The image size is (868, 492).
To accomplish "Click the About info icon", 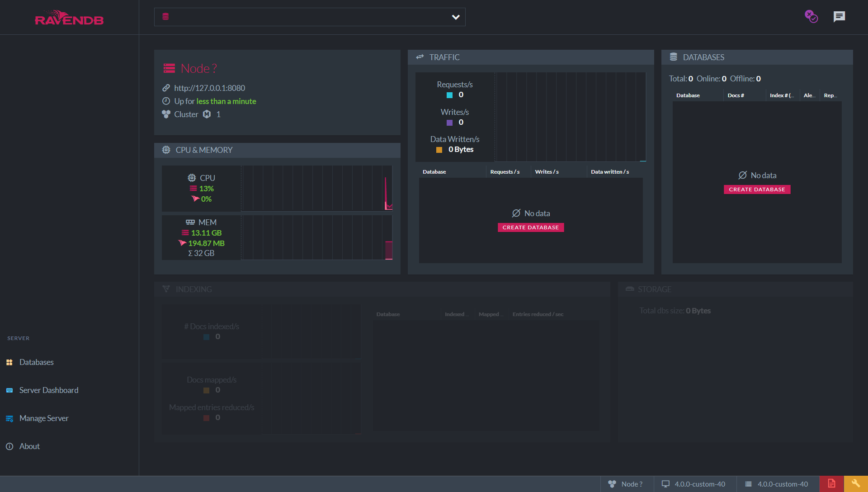I will coord(9,446).
